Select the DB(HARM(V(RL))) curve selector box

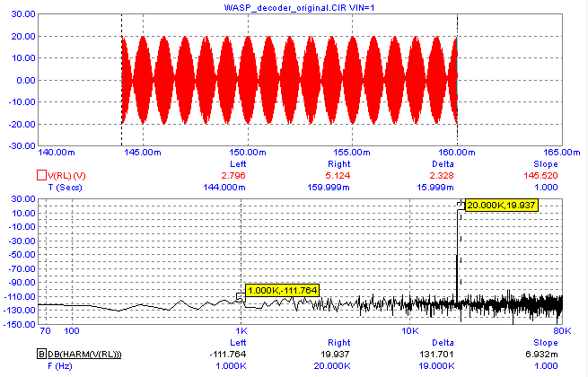[41, 354]
